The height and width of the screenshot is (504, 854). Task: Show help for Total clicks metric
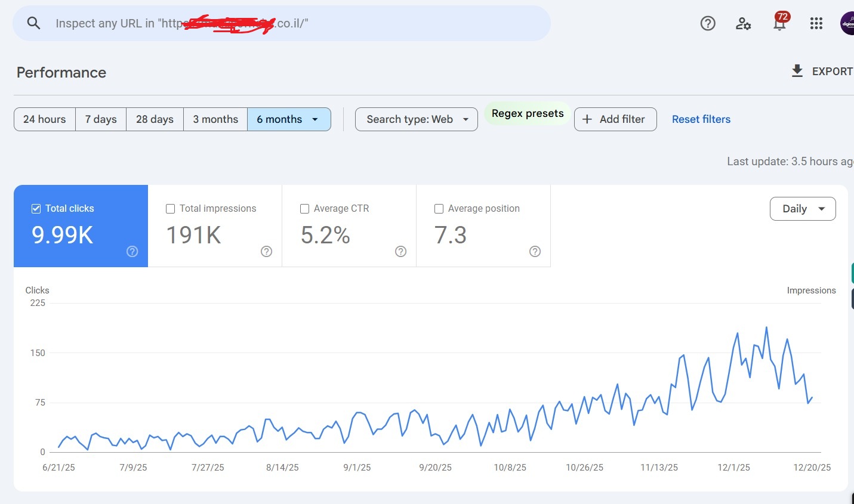(132, 252)
